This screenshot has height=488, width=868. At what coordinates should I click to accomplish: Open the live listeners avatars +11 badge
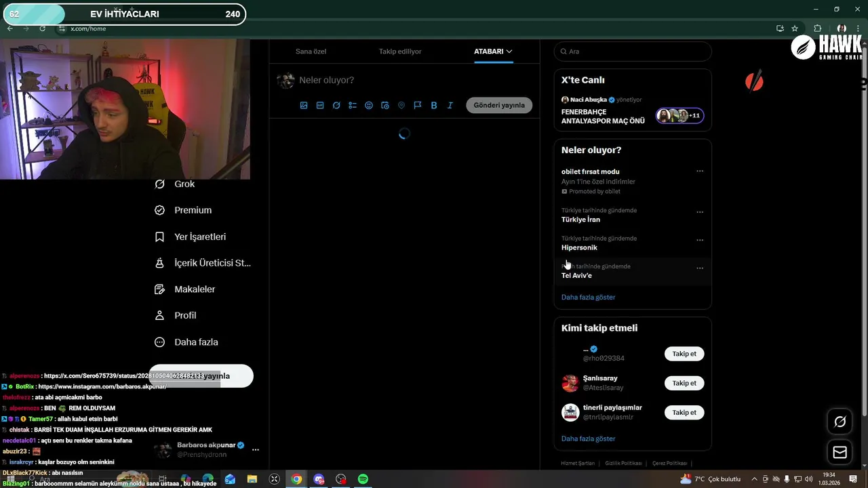coord(680,116)
